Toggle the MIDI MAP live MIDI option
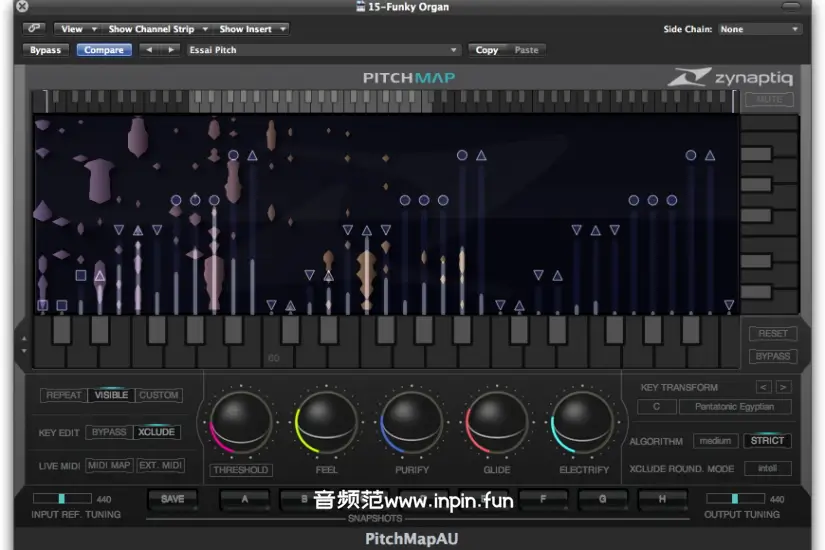The height and width of the screenshot is (550, 825). [x=109, y=465]
